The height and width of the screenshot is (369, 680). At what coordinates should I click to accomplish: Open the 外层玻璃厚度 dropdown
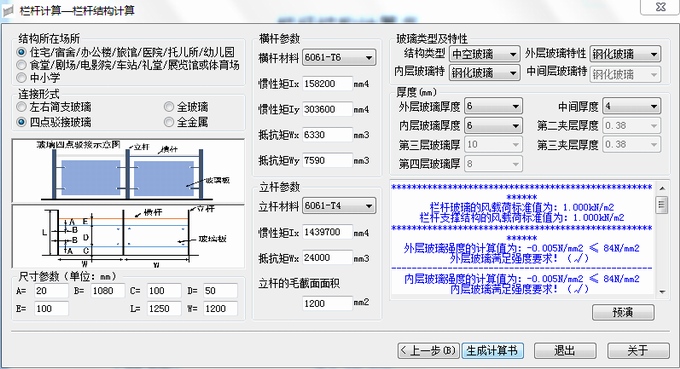click(x=494, y=106)
